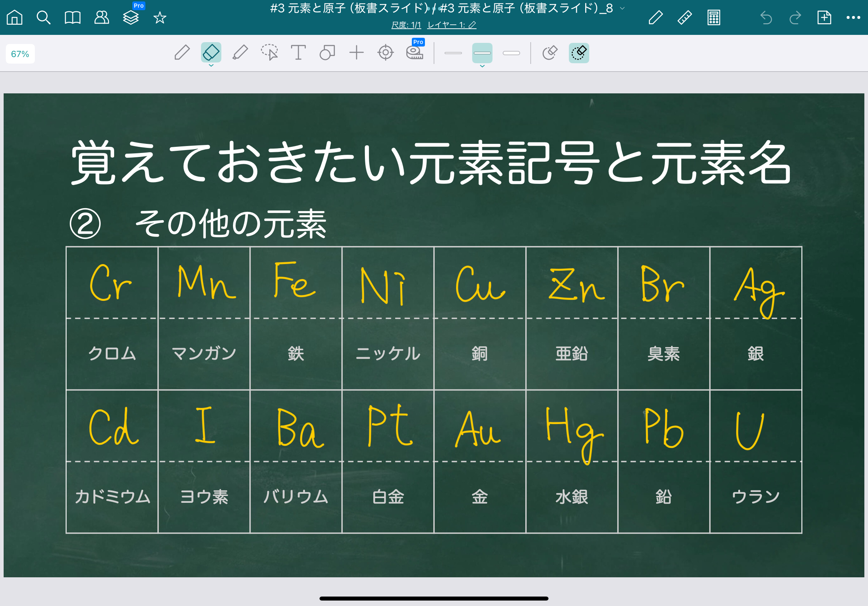Activate the text tool
The image size is (868, 606).
tap(298, 53)
